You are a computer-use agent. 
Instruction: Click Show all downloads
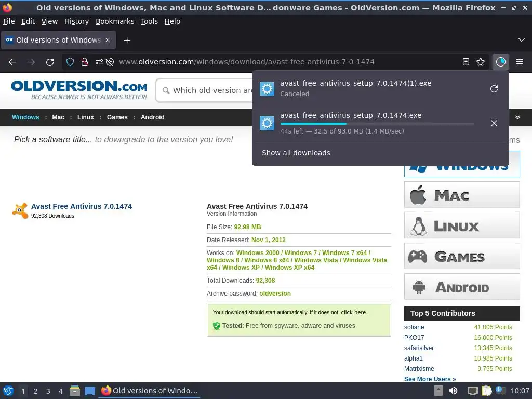click(x=296, y=153)
